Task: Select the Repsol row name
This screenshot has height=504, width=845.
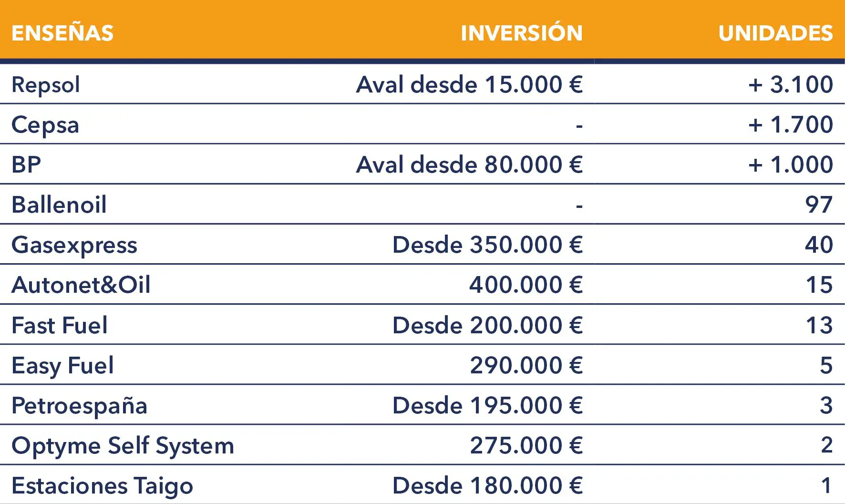Action: [x=46, y=85]
